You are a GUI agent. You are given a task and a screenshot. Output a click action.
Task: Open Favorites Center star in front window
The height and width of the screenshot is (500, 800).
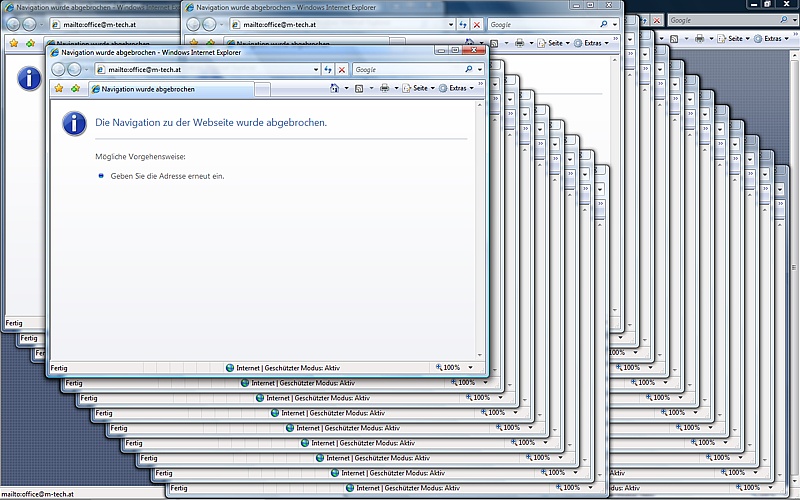(x=59, y=88)
